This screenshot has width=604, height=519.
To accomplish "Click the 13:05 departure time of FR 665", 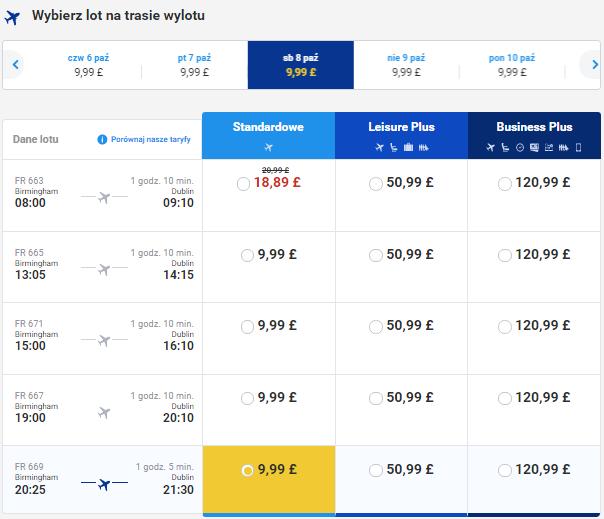I will click(30, 275).
